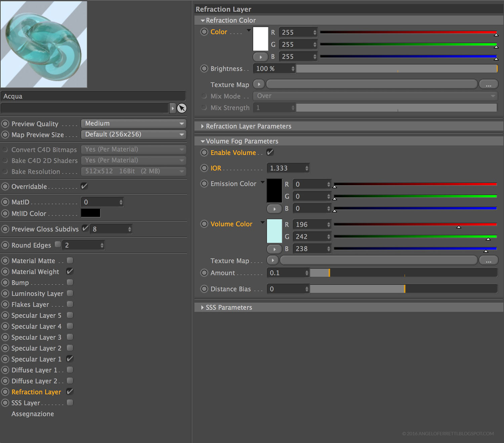Select the SSS Layer tab

click(26, 403)
